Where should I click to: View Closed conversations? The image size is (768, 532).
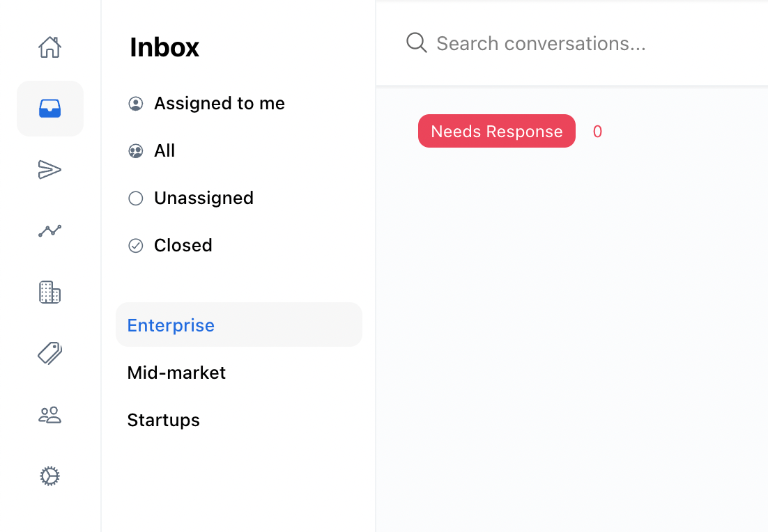tap(183, 246)
